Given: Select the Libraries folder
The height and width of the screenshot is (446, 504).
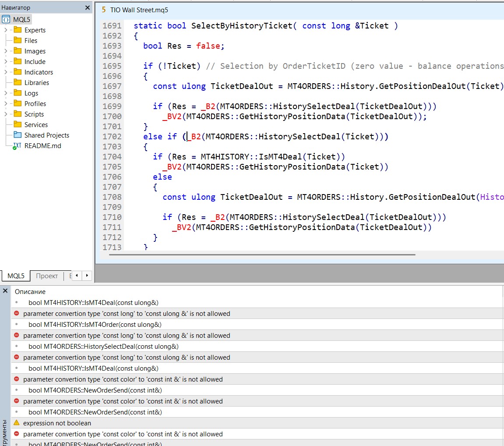Looking at the screenshot, I should (36, 83).
